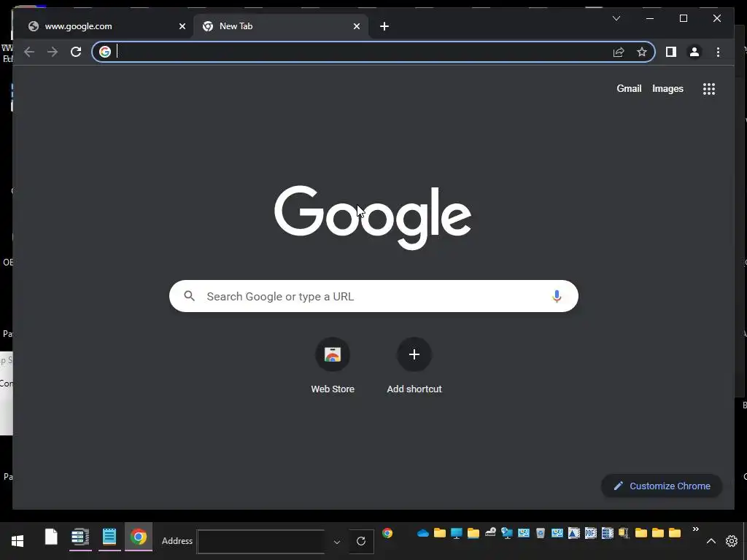Image resolution: width=747 pixels, height=560 pixels.
Task: Open the Chrome profile avatar menu
Action: pos(694,52)
